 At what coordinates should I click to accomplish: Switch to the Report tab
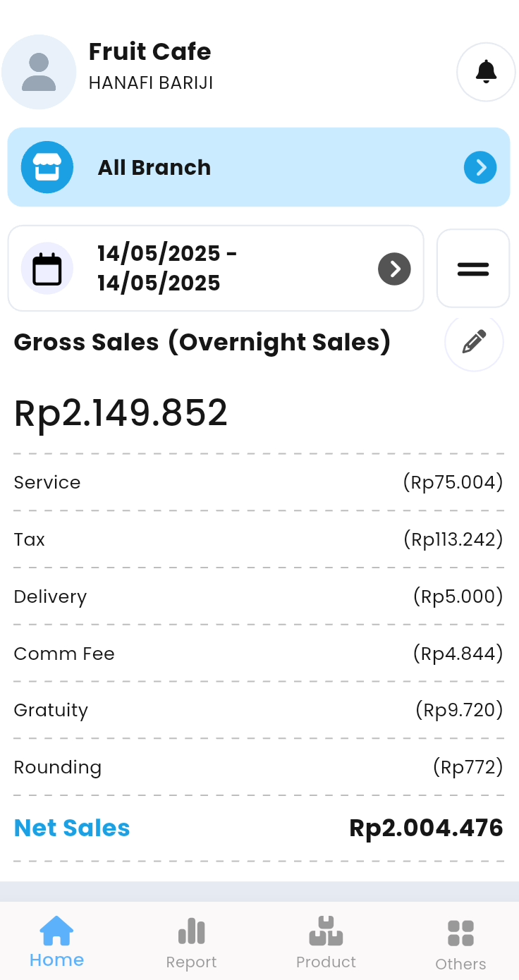(191, 943)
